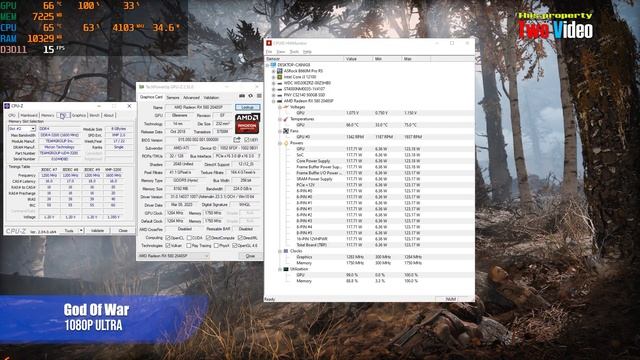
Task: Switch to the Advanced tab in GPU-Z
Action: point(191,98)
